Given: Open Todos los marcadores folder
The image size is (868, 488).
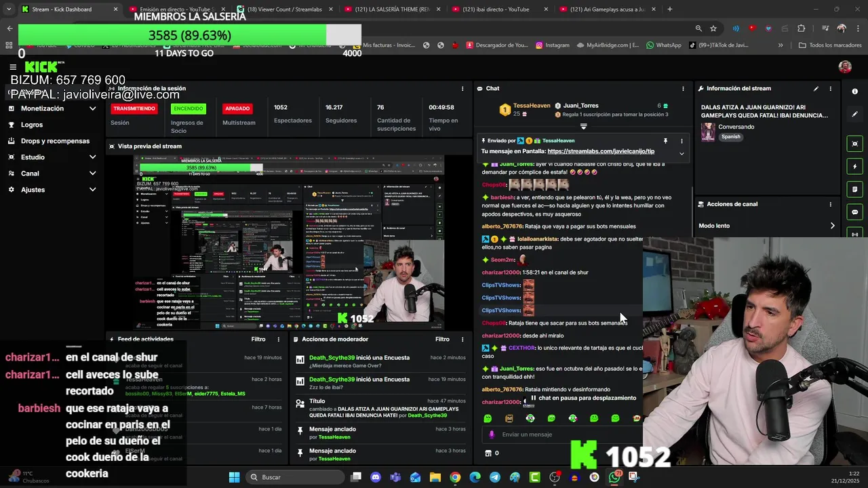Looking at the screenshot, I should 830,45.
